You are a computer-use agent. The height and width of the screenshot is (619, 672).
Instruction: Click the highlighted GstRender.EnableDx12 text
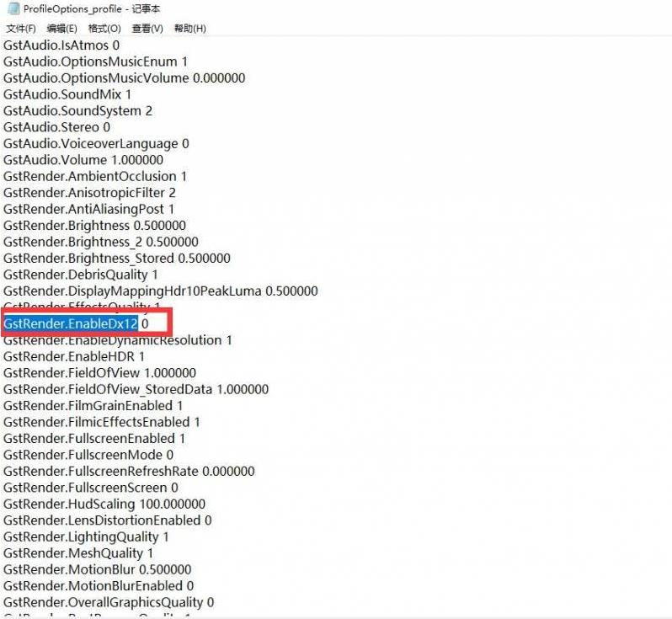[x=71, y=323]
